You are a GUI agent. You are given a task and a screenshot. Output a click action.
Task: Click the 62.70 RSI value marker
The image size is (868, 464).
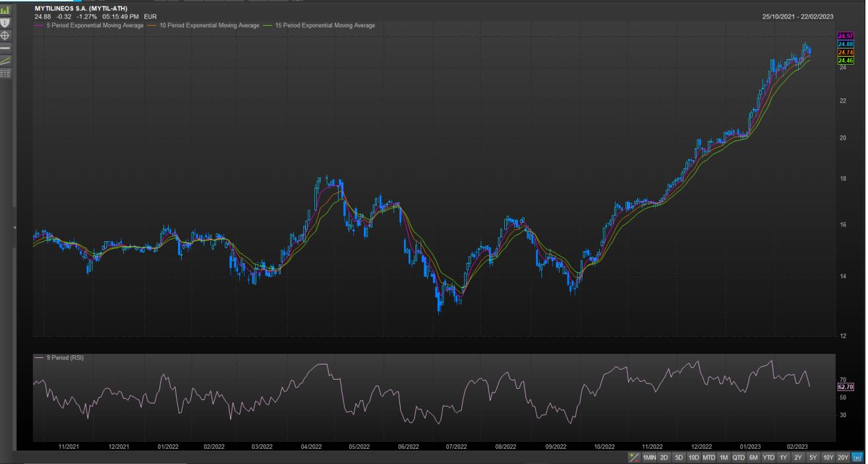click(844, 387)
